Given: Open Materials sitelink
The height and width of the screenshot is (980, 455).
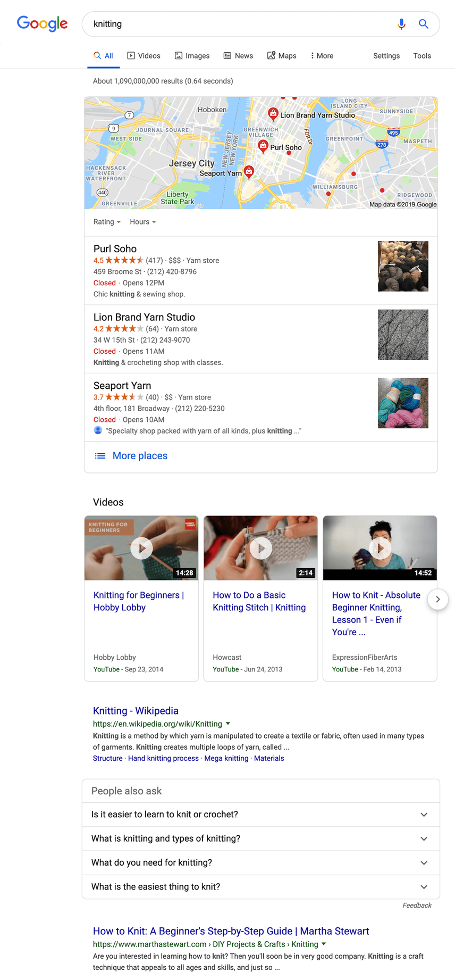Looking at the screenshot, I should (x=269, y=759).
